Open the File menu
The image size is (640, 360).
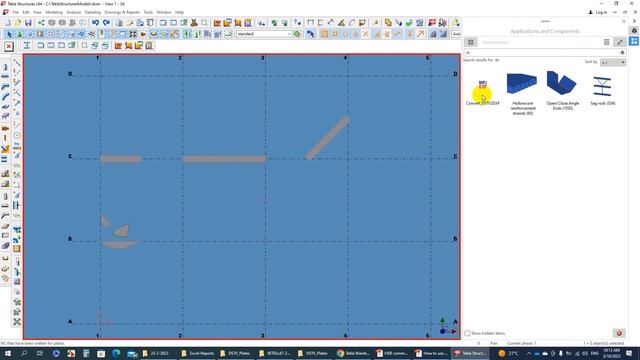tap(16, 12)
